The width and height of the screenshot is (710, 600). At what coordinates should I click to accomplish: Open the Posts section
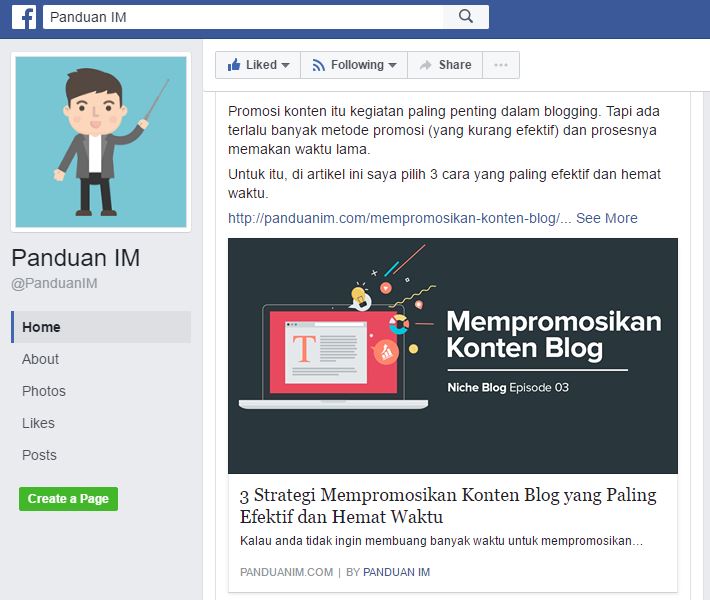click(x=39, y=455)
